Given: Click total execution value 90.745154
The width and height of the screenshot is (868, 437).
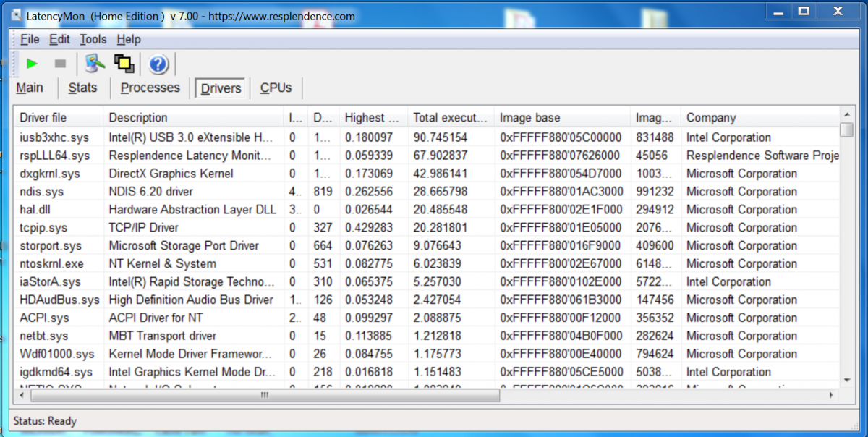Looking at the screenshot, I should coord(440,137).
